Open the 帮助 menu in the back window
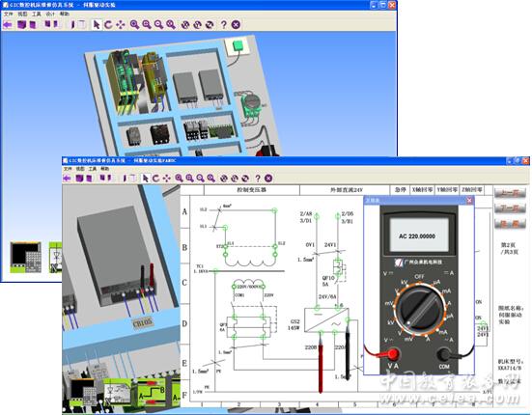The height and width of the screenshot is (415, 532). pyautogui.click(x=64, y=14)
